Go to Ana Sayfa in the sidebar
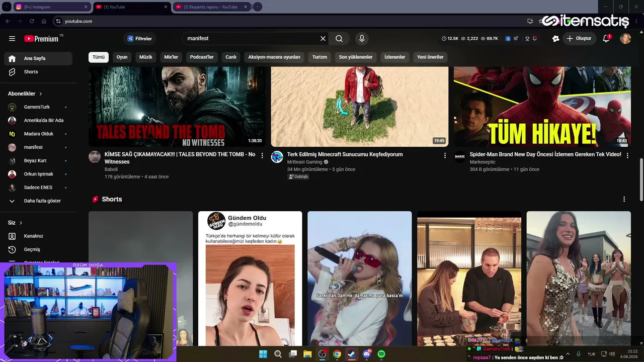This screenshot has height=362, width=644. [38, 58]
